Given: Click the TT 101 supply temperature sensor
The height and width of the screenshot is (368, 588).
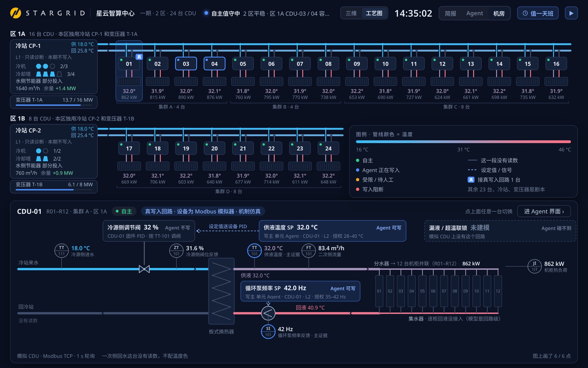Looking at the screenshot, I should click(254, 251).
